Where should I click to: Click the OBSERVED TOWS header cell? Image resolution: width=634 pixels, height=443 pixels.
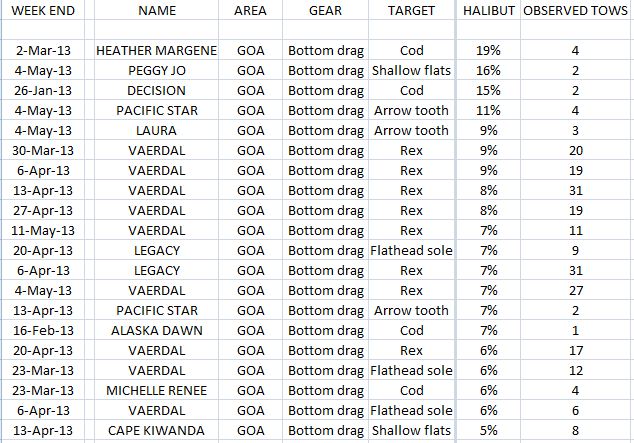tap(576, 11)
